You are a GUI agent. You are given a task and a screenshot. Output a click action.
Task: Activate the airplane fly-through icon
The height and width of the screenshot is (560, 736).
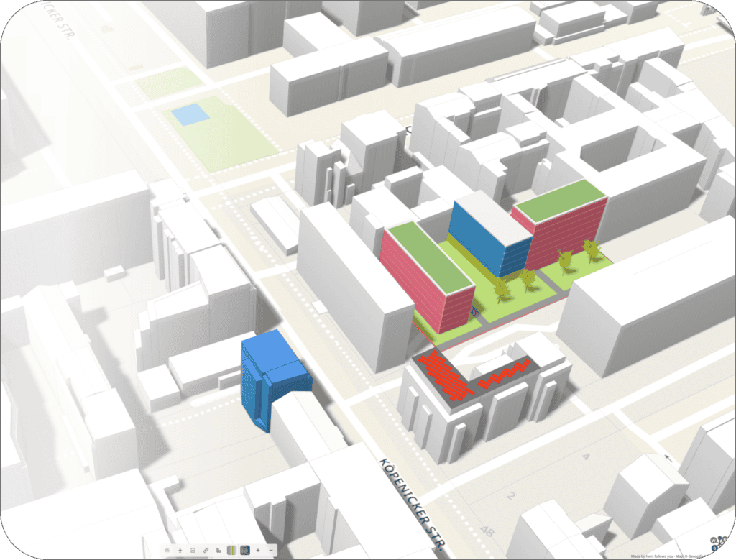180,550
